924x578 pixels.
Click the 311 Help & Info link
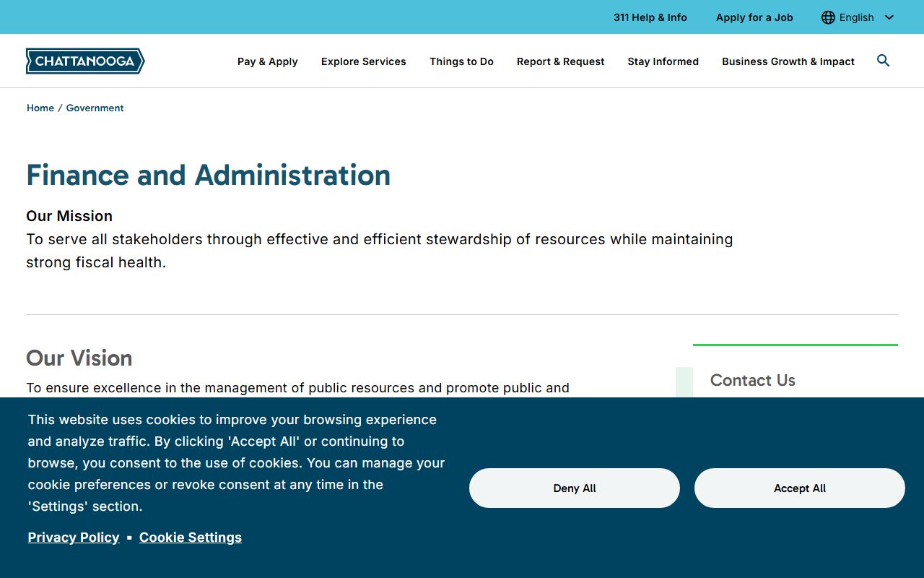[650, 17]
